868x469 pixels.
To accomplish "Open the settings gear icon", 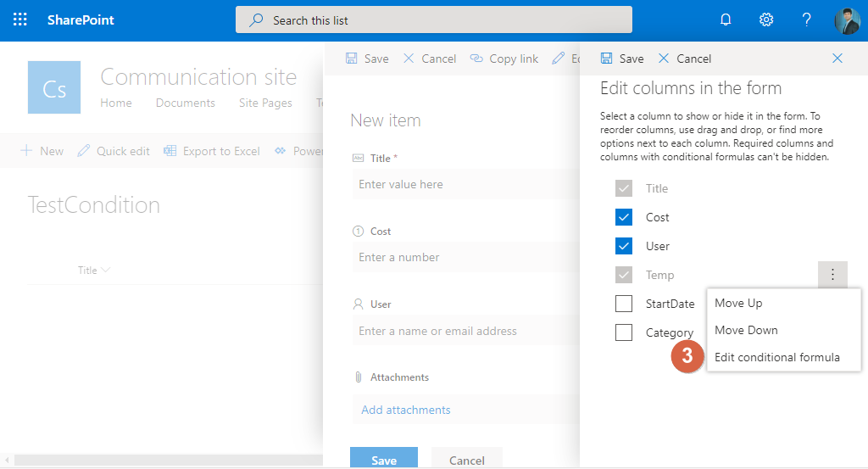I will (x=766, y=20).
